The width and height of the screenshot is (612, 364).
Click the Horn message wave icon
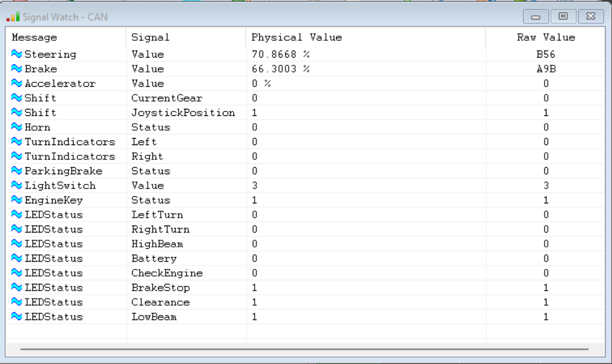point(17,128)
